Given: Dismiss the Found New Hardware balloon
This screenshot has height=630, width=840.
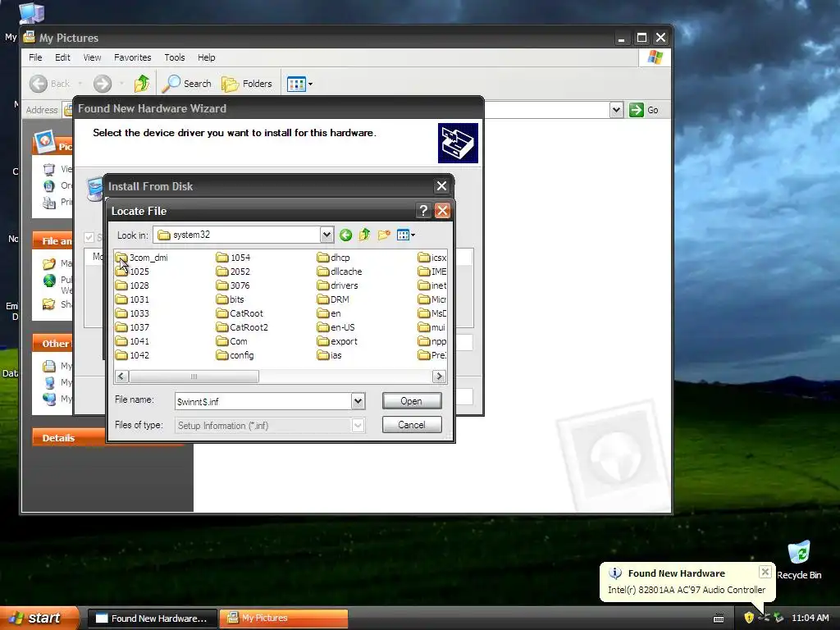Looking at the screenshot, I should click(765, 572).
